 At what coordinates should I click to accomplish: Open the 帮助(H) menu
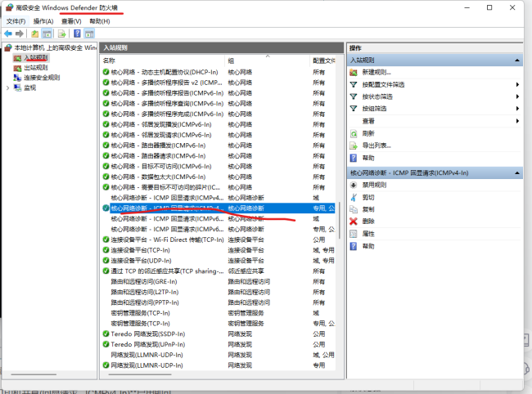(100, 21)
